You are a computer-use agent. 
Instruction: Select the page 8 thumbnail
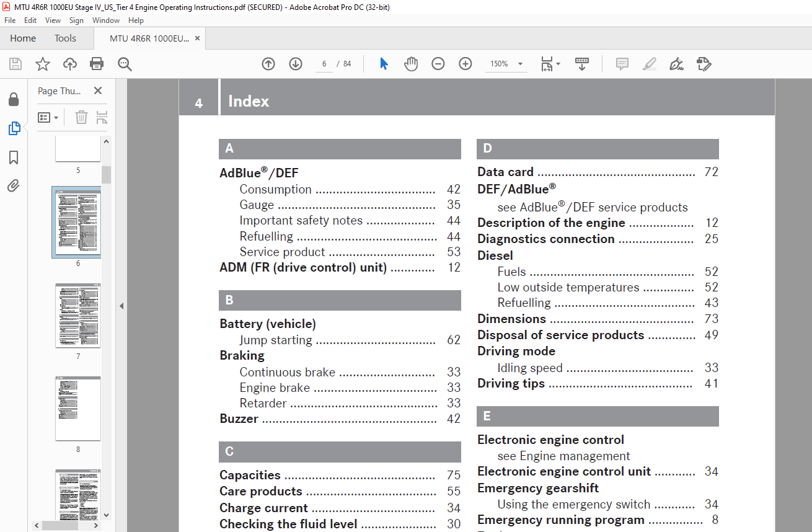click(78, 409)
